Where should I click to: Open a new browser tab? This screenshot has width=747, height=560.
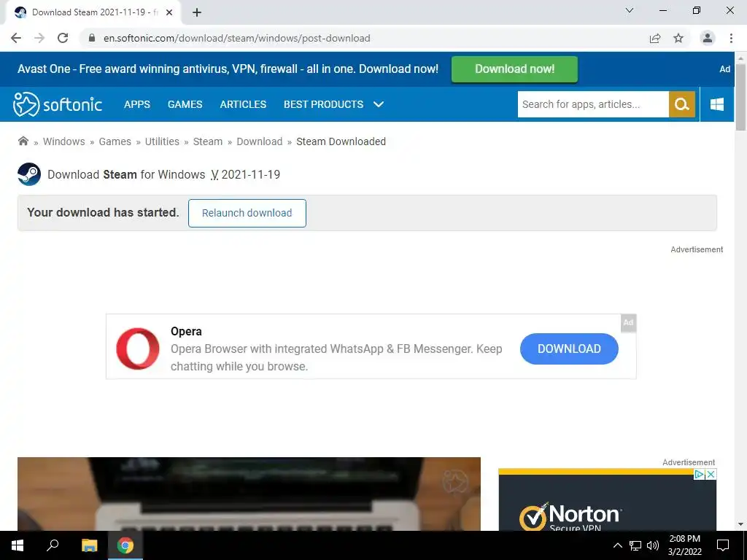click(197, 12)
